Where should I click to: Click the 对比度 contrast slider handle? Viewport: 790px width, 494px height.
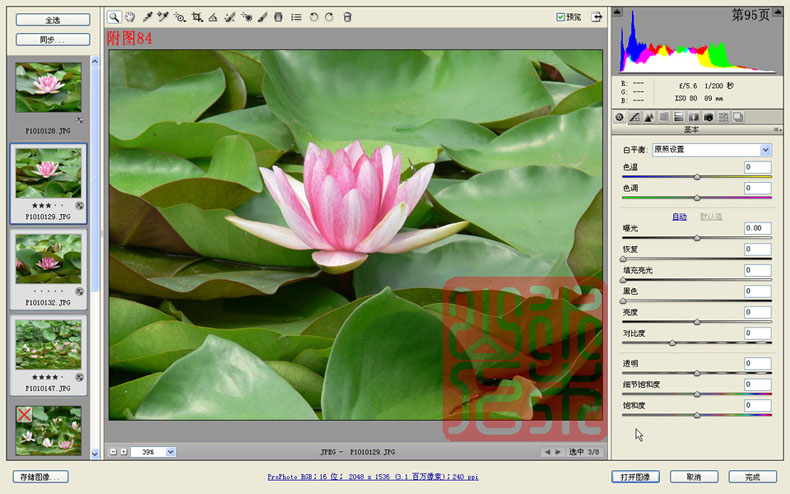672,343
